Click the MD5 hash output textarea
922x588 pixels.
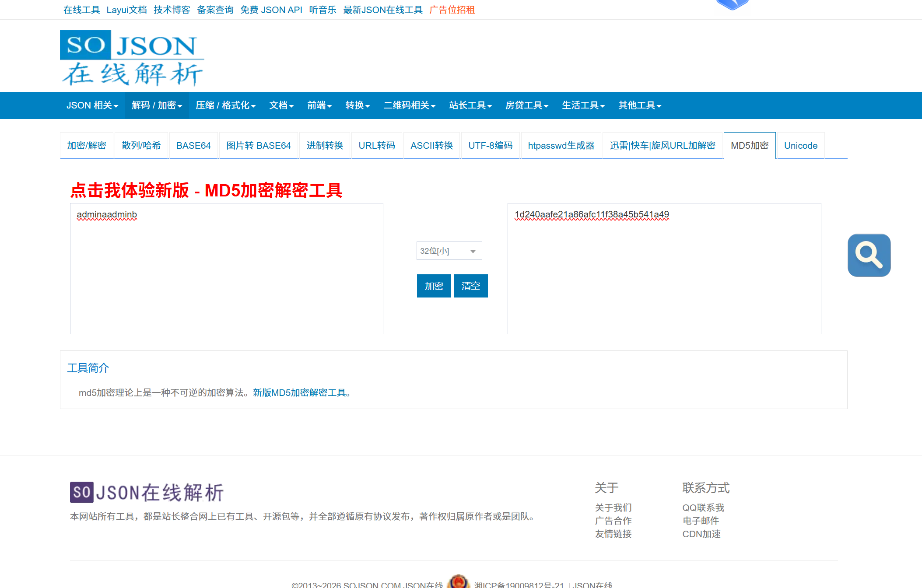point(664,268)
